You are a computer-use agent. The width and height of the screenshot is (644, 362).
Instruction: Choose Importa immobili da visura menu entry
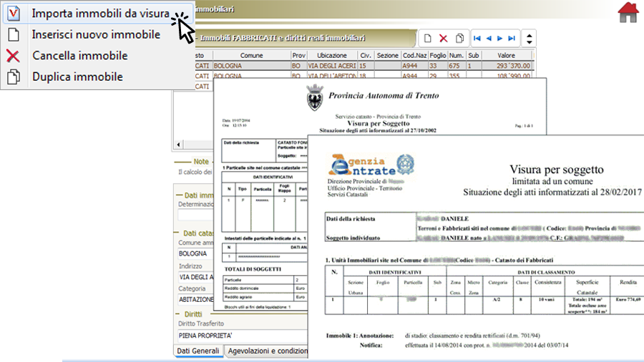click(x=99, y=14)
